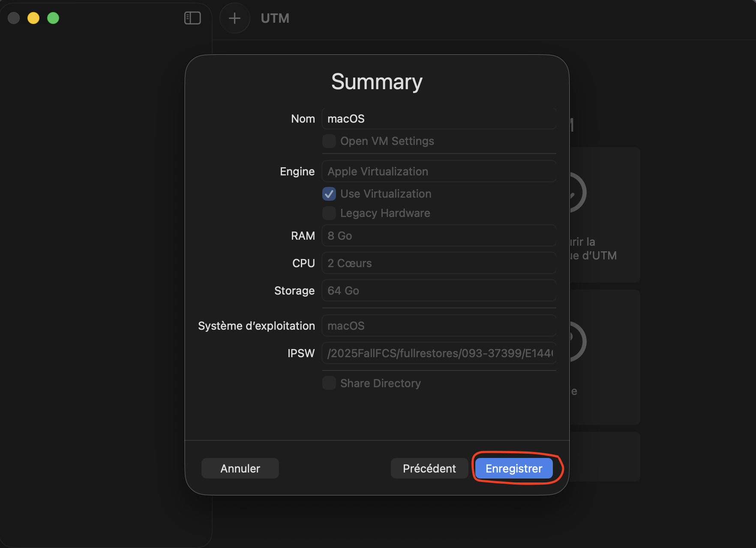Click the IPSW label

click(x=301, y=353)
